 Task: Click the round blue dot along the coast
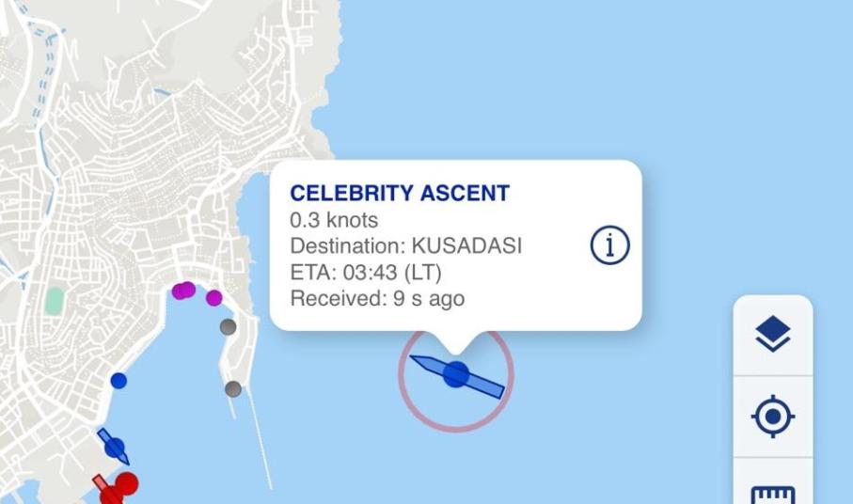118,381
